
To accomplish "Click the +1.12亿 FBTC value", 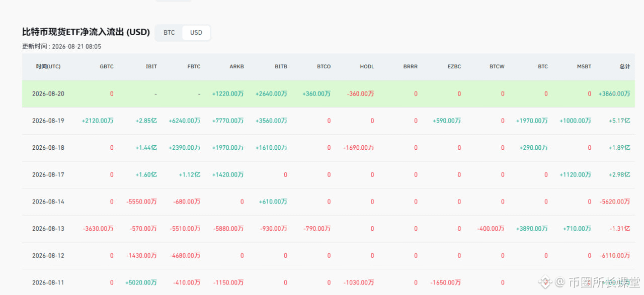I will pyautogui.click(x=190, y=175).
